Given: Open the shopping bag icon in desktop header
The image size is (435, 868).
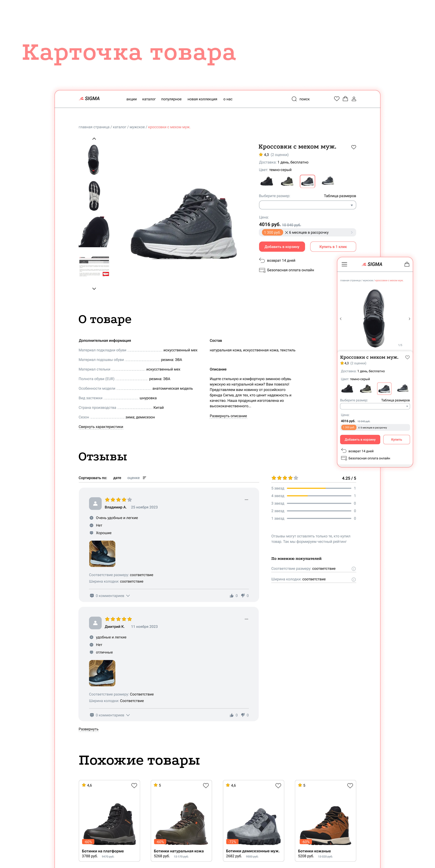Looking at the screenshot, I should [x=345, y=99].
